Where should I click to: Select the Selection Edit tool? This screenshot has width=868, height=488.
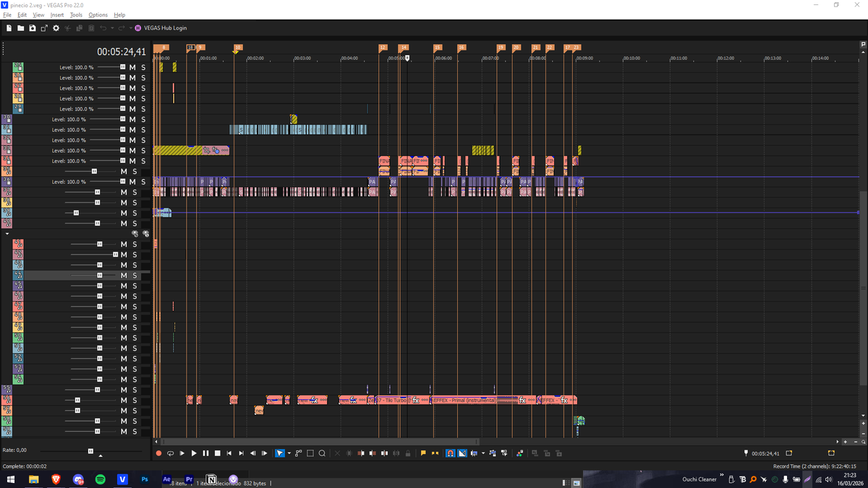tap(310, 453)
